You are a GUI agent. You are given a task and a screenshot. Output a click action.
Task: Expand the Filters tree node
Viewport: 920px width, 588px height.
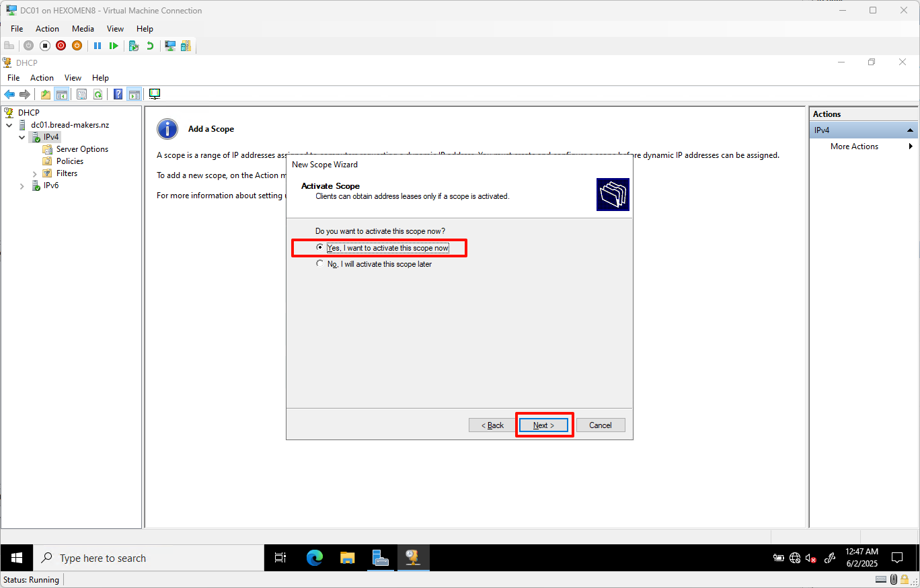[34, 173]
